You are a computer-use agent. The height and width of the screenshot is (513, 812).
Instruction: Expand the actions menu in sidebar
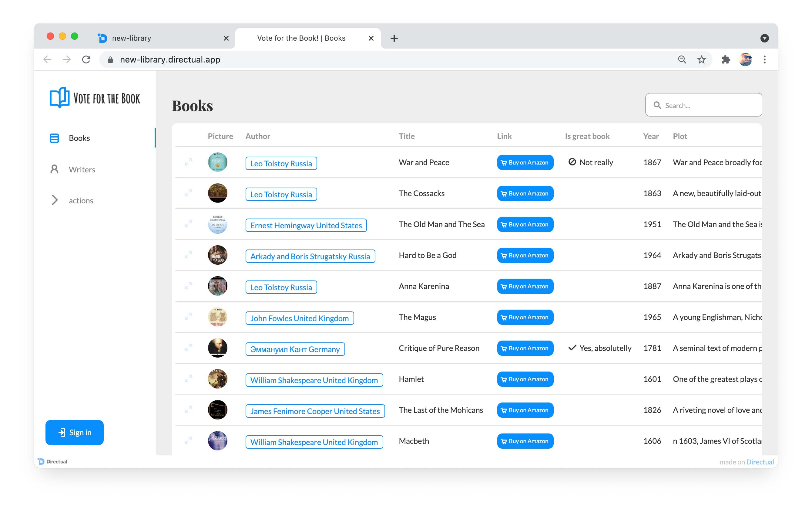(x=55, y=200)
